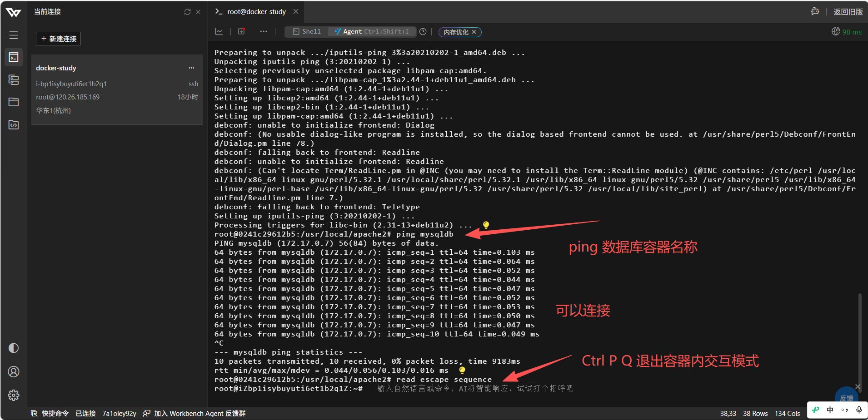The width and height of the screenshot is (868, 420).
Task: Open the user account icon
Action: coord(14,372)
